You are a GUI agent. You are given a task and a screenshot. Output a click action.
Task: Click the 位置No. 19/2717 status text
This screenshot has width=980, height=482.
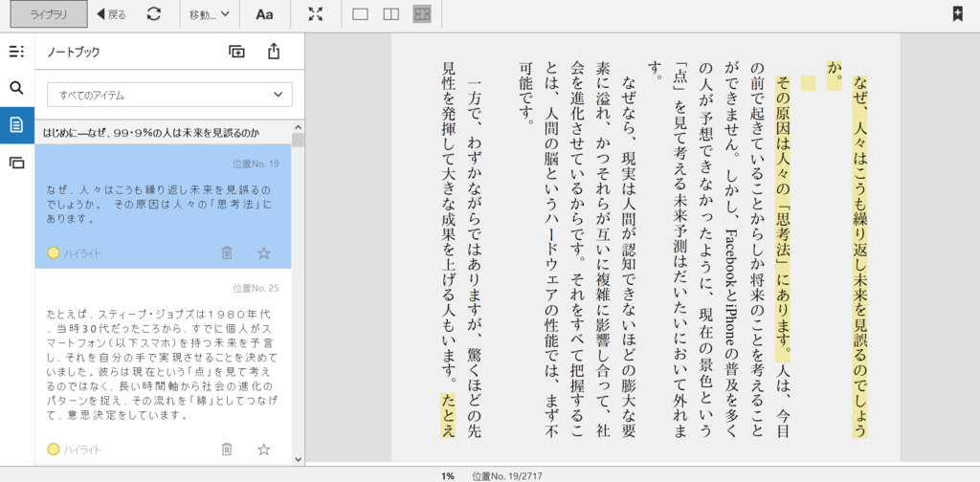coord(507,476)
